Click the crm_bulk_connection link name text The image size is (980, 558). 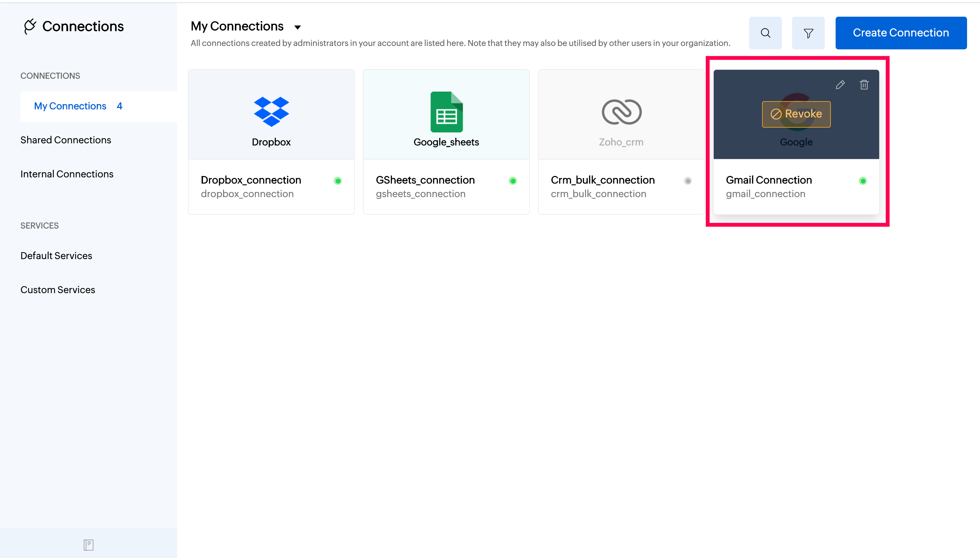pyautogui.click(x=598, y=194)
